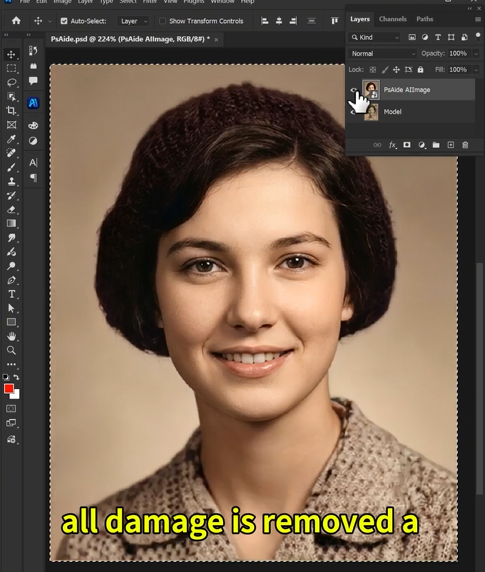
Task: Enable Show Transform Controls checkbox
Action: (162, 21)
